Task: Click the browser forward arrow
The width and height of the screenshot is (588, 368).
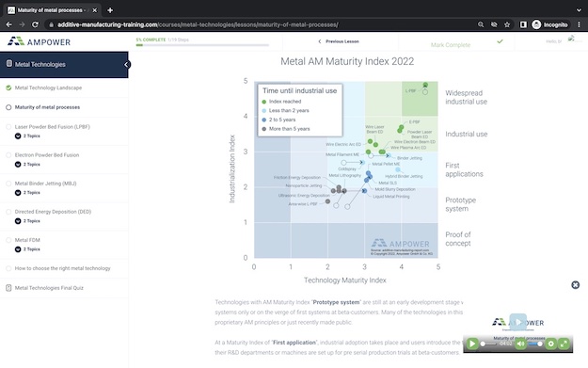Action: point(22,24)
